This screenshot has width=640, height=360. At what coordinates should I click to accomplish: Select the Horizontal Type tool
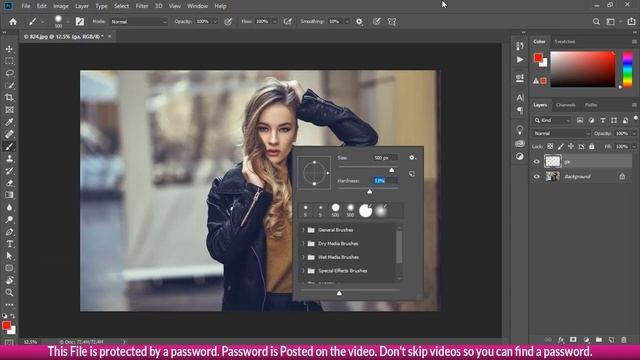click(x=9, y=244)
